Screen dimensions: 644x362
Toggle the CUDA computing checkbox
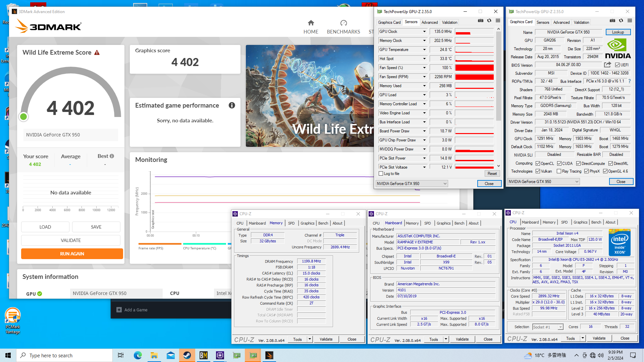tap(559, 164)
